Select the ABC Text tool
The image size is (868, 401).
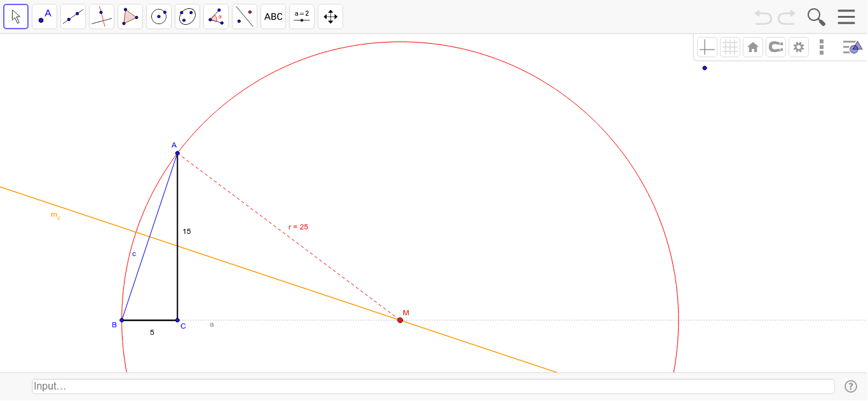pos(273,17)
